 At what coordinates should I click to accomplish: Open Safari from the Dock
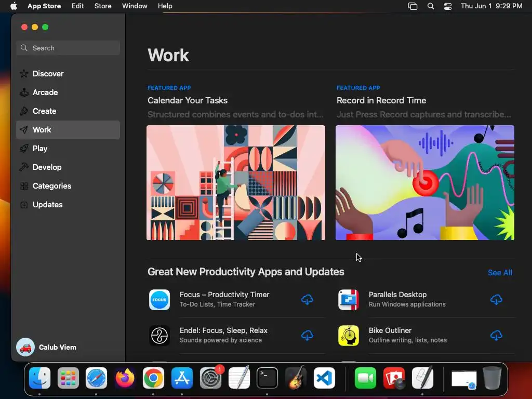pyautogui.click(x=96, y=378)
